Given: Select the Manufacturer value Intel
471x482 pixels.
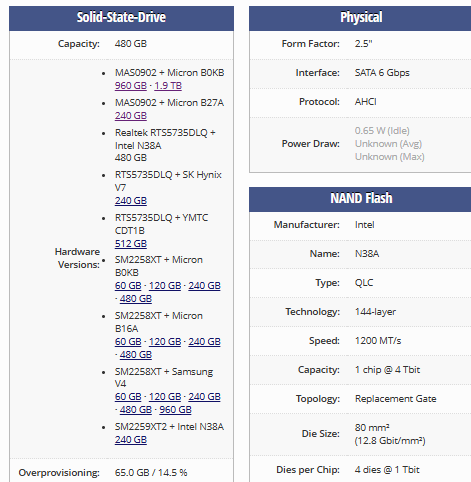Looking at the screenshot, I should pos(365,225).
